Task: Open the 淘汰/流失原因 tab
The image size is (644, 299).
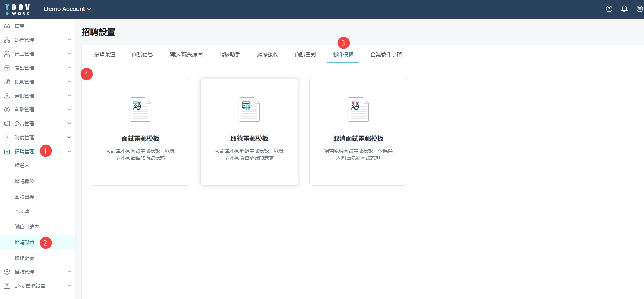Action: click(186, 54)
